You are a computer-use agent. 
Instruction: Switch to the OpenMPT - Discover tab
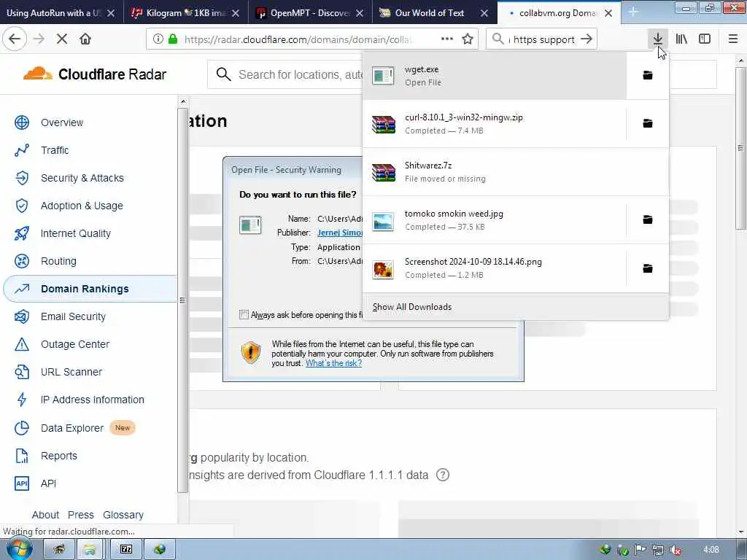pyautogui.click(x=310, y=13)
